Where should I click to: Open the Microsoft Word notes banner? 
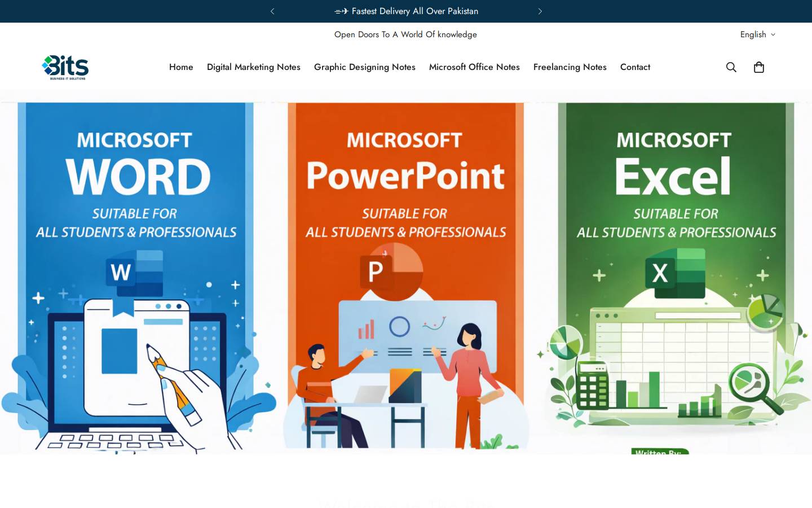[135, 278]
